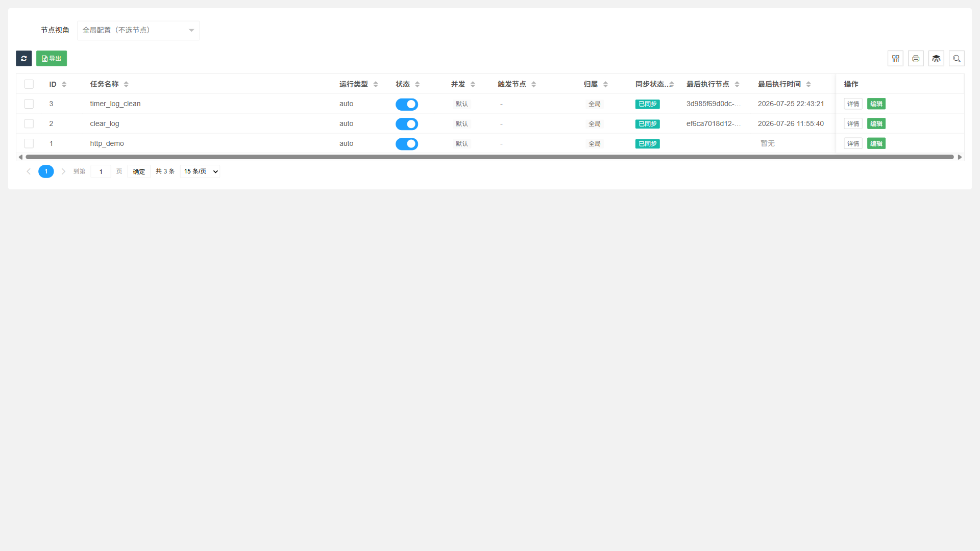Viewport: 980px width, 551px height.
Task: Go to next page arrow
Action: [63, 171]
